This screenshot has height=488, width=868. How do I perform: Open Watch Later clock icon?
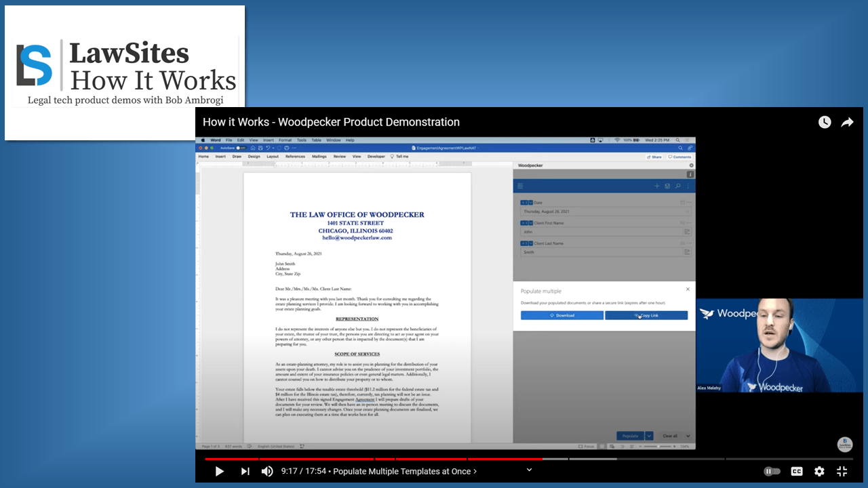[x=825, y=122]
